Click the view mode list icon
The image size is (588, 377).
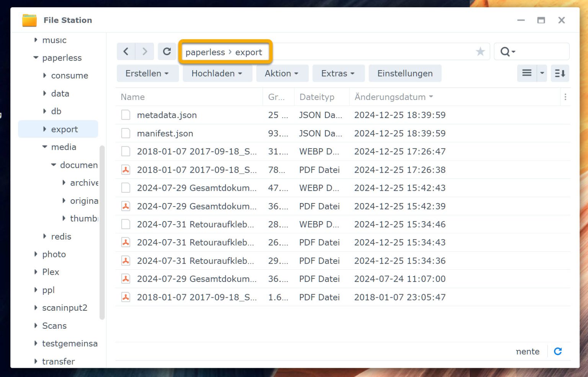[526, 73]
